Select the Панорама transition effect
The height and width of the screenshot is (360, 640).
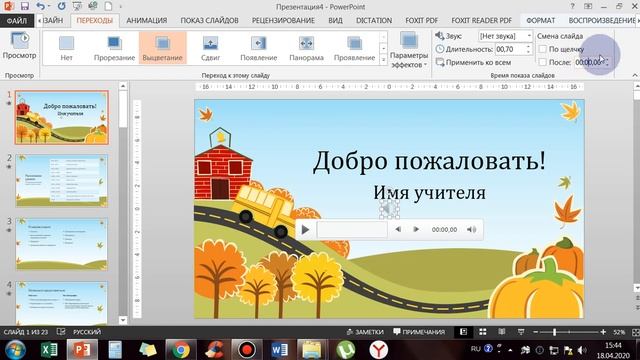(x=306, y=48)
